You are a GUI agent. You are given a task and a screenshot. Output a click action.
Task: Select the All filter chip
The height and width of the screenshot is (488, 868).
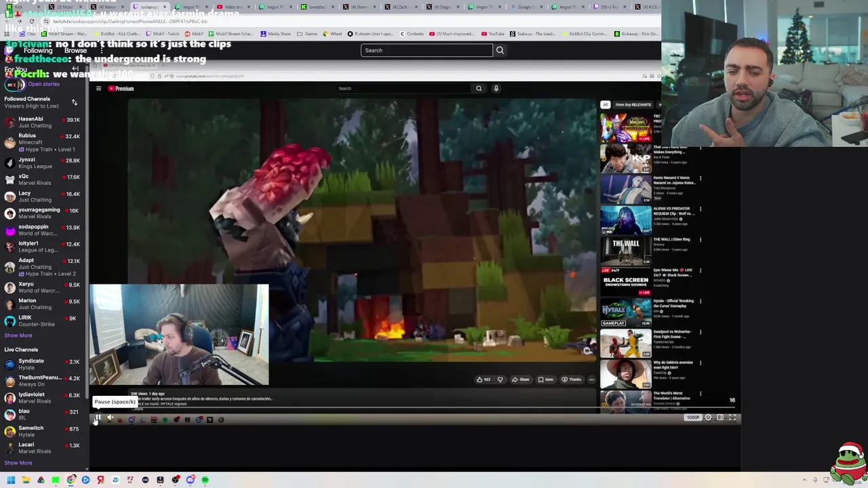[605, 104]
